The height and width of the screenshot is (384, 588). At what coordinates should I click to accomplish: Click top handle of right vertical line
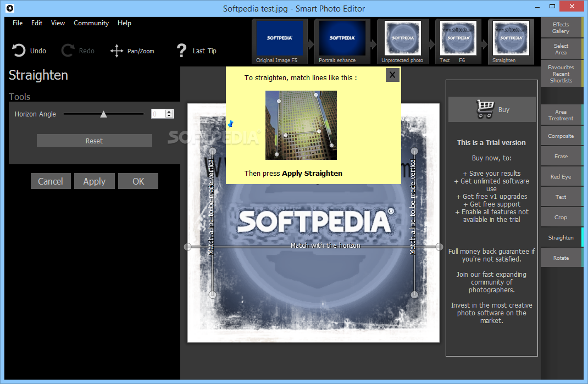pos(414,151)
